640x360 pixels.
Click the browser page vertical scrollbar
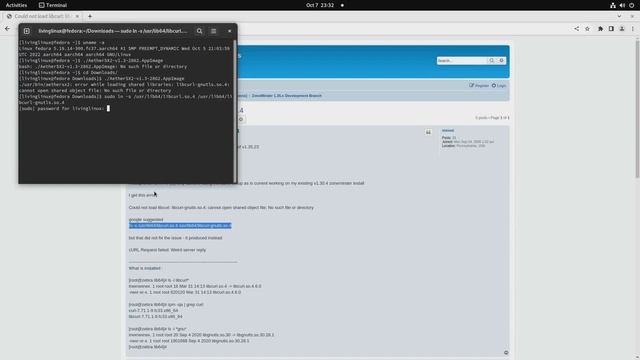637,108
